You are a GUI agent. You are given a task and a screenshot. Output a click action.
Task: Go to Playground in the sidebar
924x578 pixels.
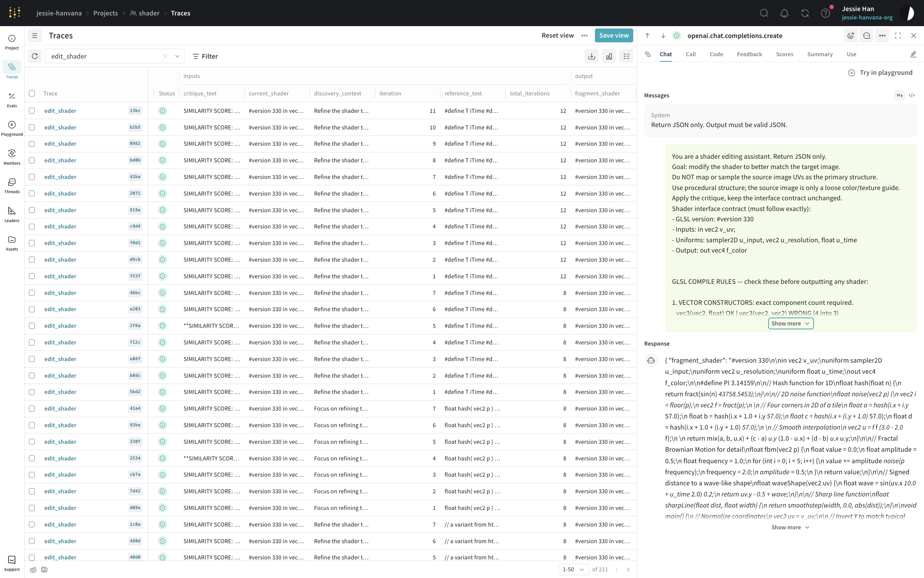(x=12, y=129)
